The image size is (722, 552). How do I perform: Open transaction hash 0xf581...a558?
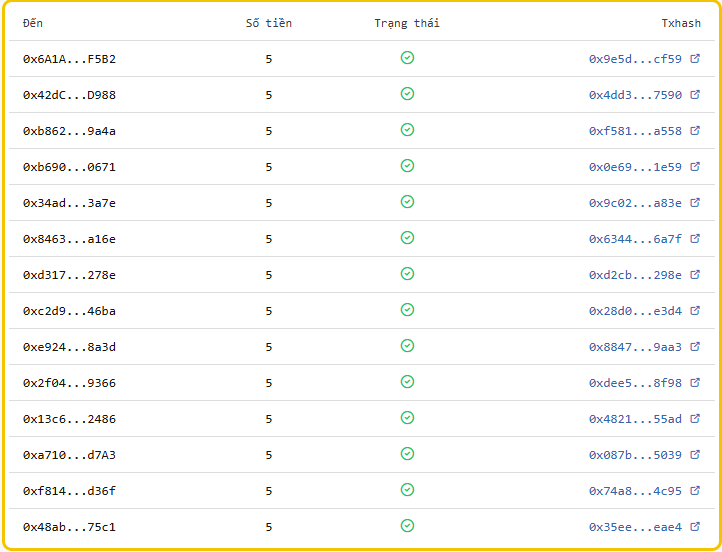click(x=635, y=131)
